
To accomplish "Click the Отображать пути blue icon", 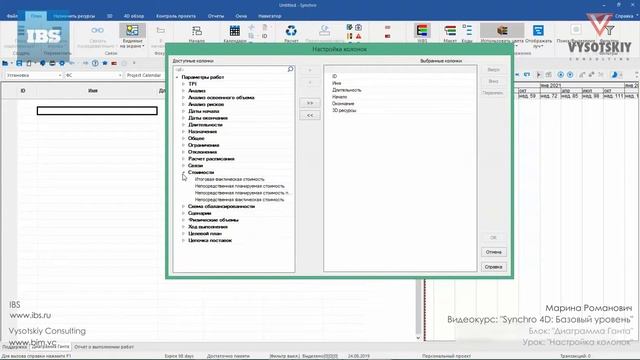I will tap(538, 30).
